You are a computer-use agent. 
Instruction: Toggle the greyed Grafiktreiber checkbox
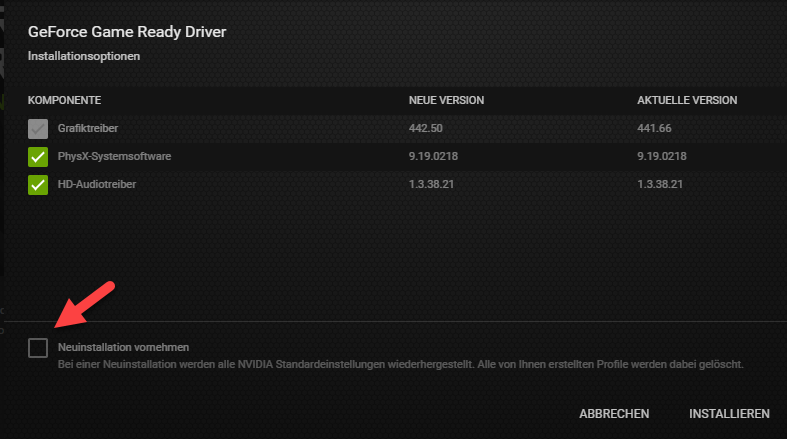(38, 128)
